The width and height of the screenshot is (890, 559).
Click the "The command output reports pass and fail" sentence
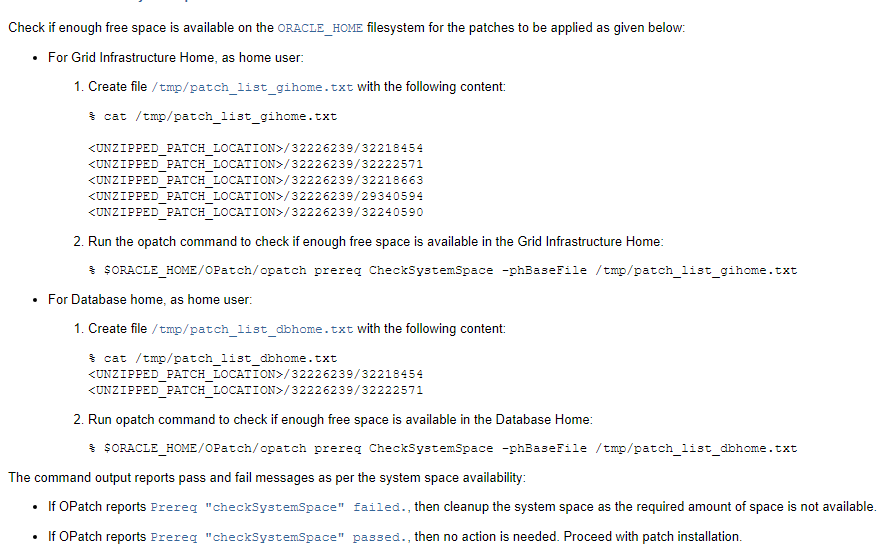tap(267, 478)
